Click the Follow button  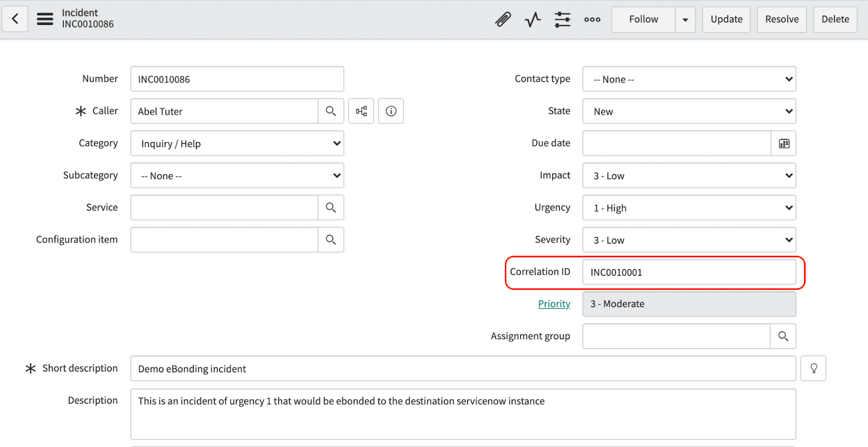pos(644,20)
